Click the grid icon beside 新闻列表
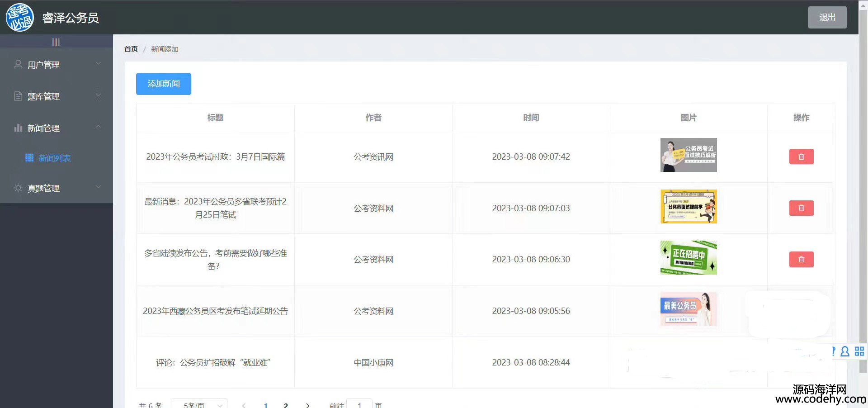Viewport: 868px width, 408px height. pos(29,157)
